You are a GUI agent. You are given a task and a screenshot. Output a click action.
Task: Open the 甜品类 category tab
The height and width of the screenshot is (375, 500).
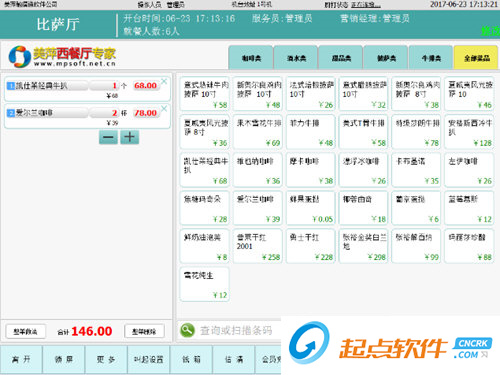point(341,58)
